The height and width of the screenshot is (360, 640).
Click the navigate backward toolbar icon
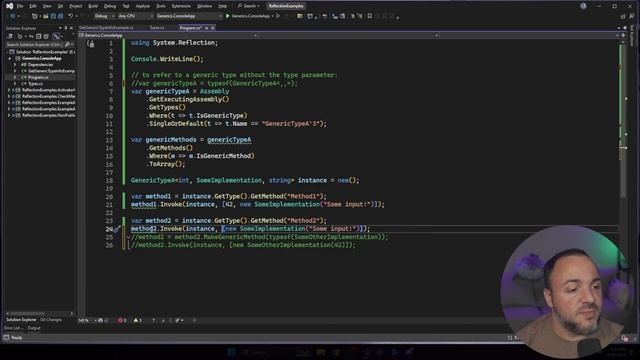click(x=13, y=16)
